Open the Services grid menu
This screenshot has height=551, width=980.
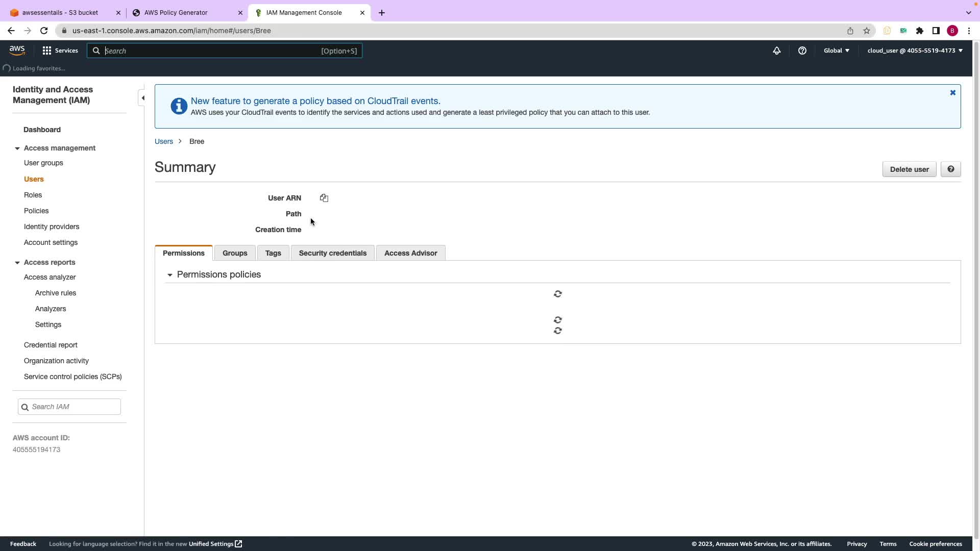pyautogui.click(x=60, y=51)
